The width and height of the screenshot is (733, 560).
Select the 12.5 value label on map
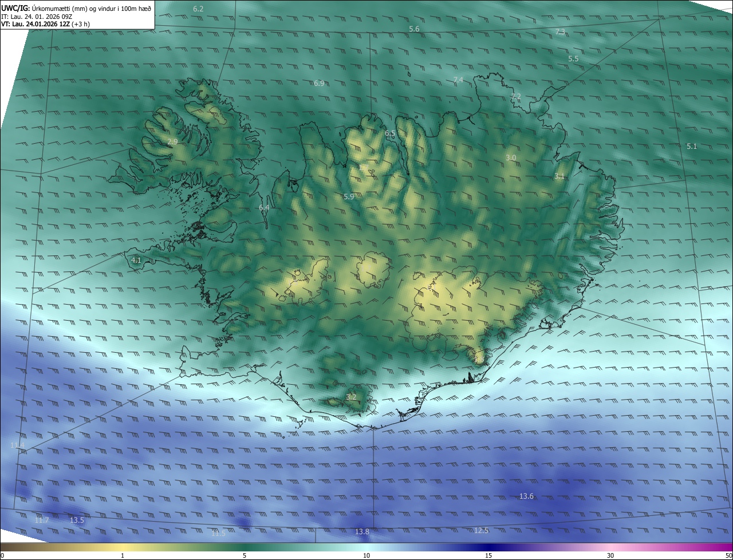(481, 531)
